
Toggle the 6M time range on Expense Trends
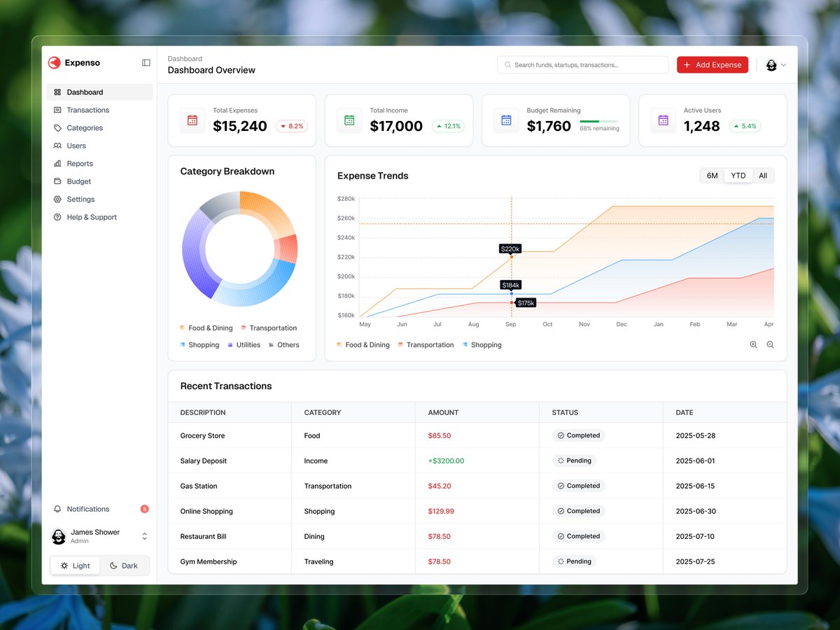tap(711, 176)
